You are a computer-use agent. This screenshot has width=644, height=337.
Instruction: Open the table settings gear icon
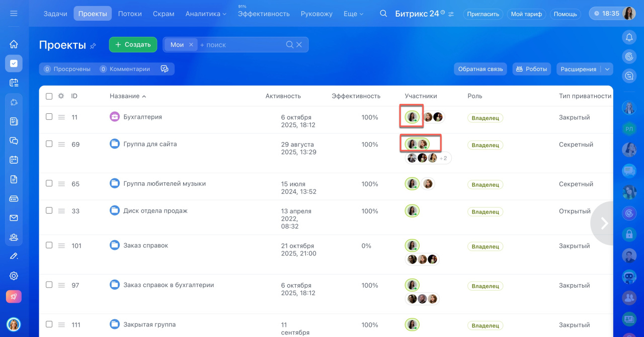click(x=61, y=96)
